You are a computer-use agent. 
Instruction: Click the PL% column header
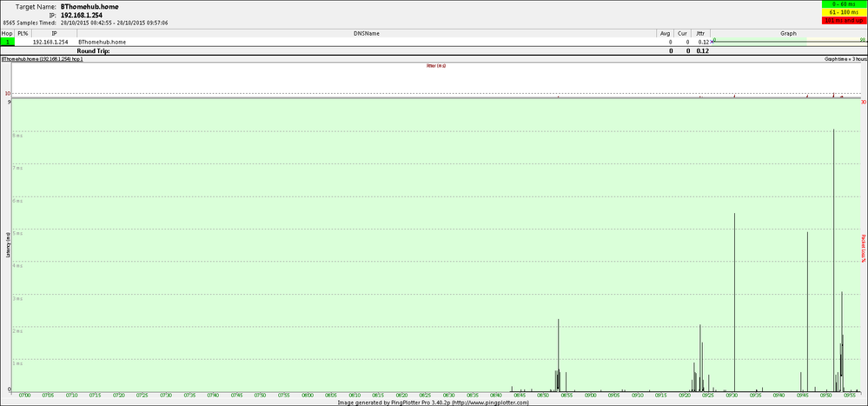(x=23, y=33)
